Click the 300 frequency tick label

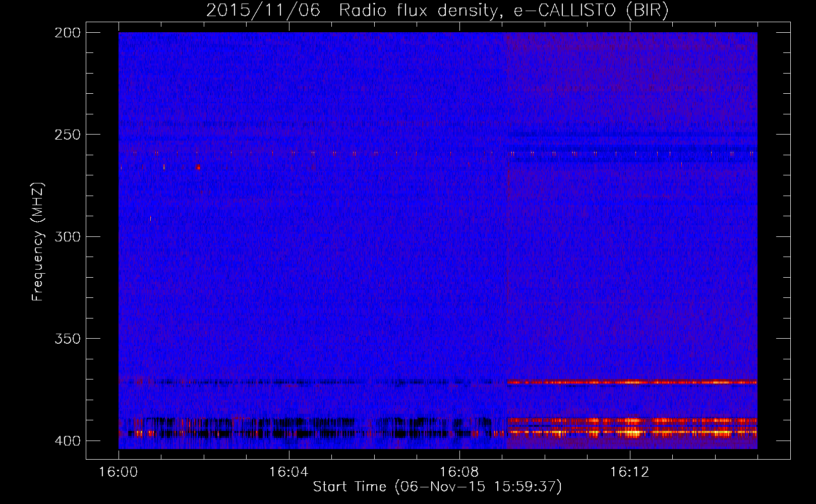click(x=68, y=237)
